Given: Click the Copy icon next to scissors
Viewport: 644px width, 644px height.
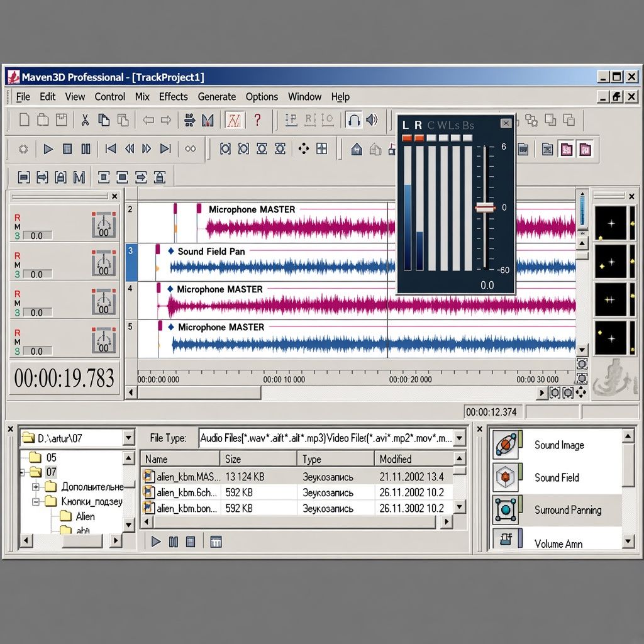Looking at the screenshot, I should [104, 120].
